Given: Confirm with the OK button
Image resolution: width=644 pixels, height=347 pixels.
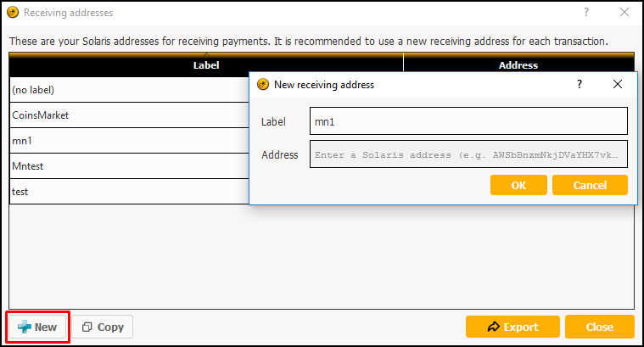Looking at the screenshot, I should tap(518, 185).
